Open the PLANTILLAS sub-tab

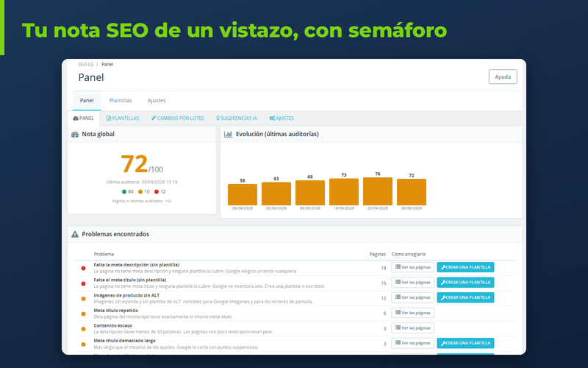pos(123,118)
